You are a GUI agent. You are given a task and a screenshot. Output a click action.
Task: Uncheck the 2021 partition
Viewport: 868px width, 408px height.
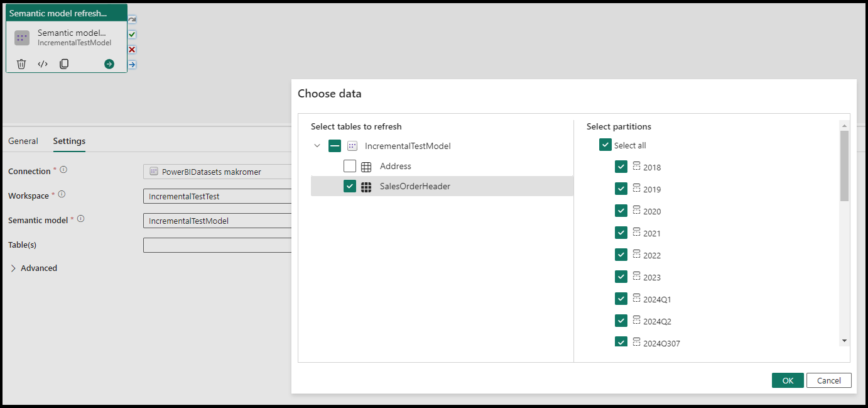point(621,233)
